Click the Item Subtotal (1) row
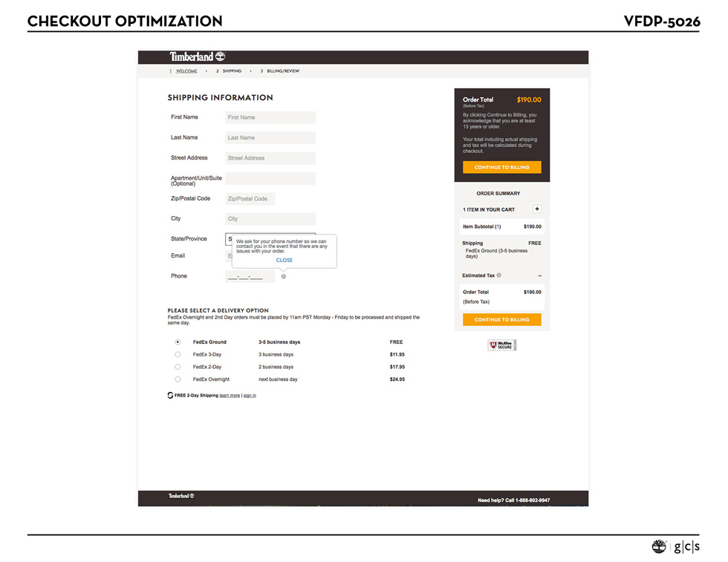728x562 pixels. coord(502,226)
